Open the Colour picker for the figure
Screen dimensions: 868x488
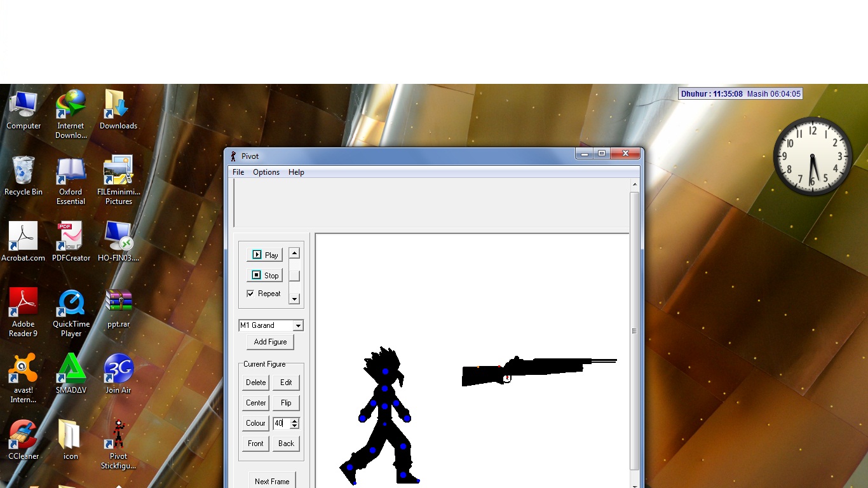tap(255, 423)
